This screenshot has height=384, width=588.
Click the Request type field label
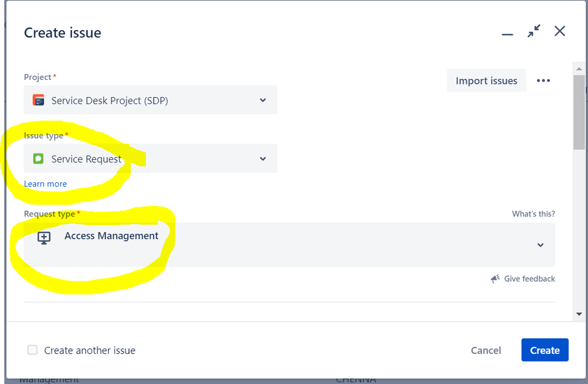49,214
